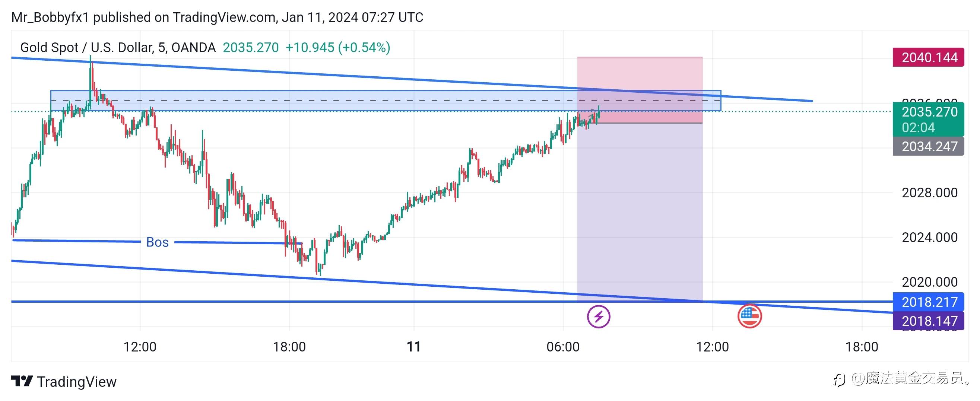Click the 2028.000 level on price axis
The image size is (980, 401).
pos(929,193)
